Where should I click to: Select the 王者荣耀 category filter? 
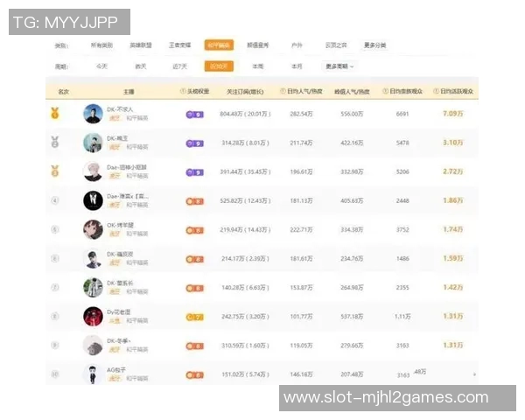[179, 45]
